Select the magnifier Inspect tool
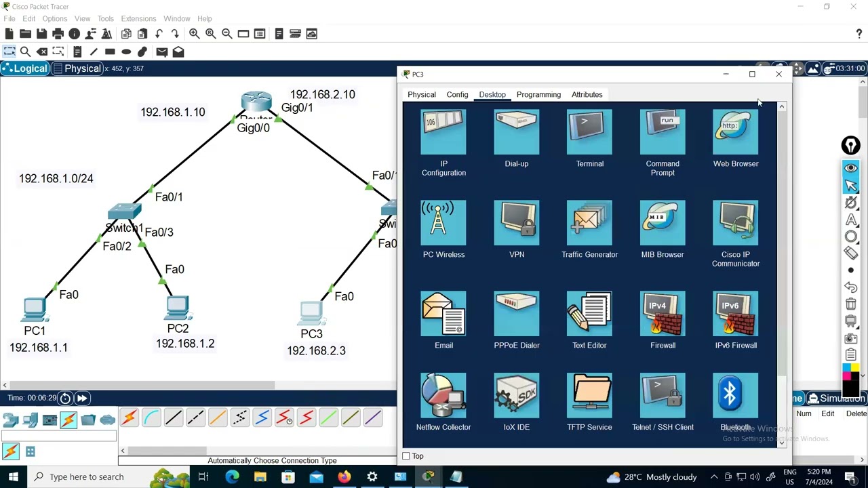868x488 pixels. coord(25,52)
